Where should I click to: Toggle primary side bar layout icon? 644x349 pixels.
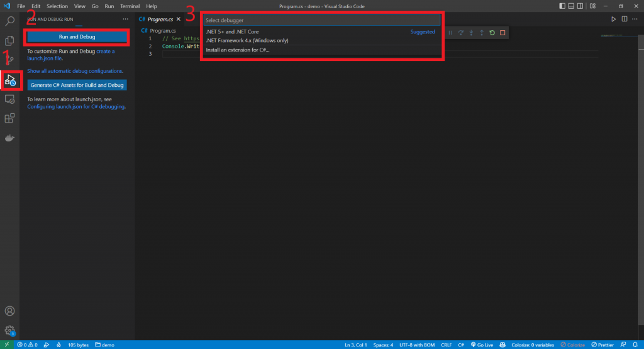pos(562,6)
